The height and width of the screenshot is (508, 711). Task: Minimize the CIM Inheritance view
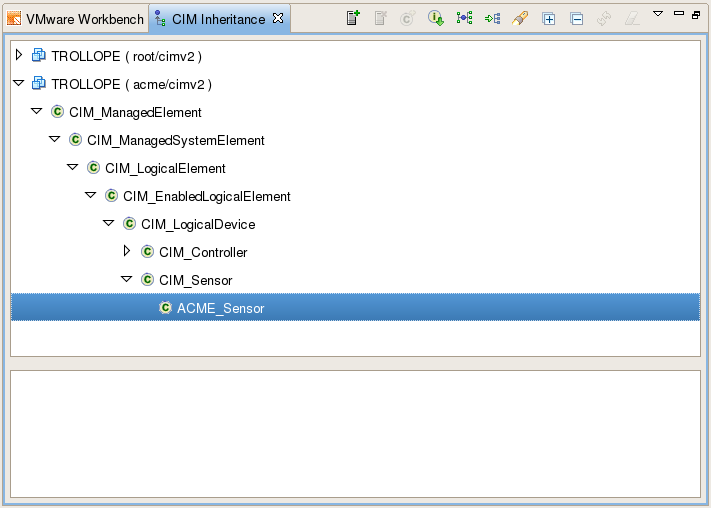click(x=679, y=13)
